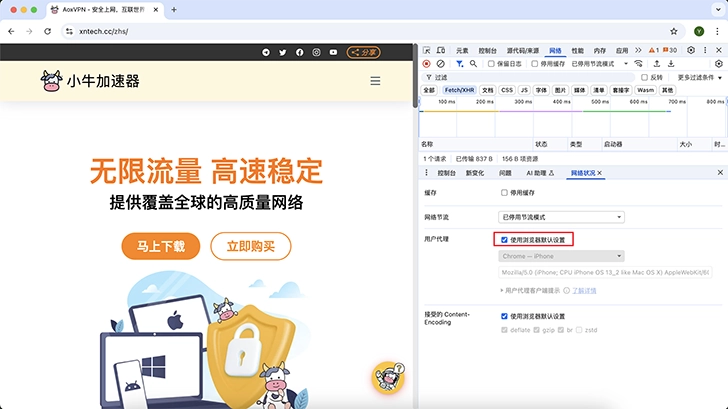Viewport: 728px width, 409px height.
Task: Open the 了解详情 link
Action: [x=584, y=291]
